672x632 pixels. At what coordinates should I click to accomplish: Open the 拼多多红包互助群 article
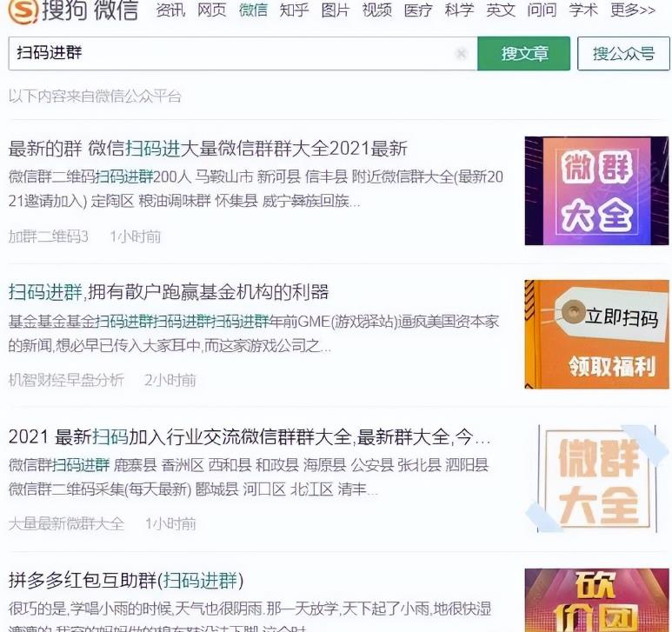coord(126,579)
